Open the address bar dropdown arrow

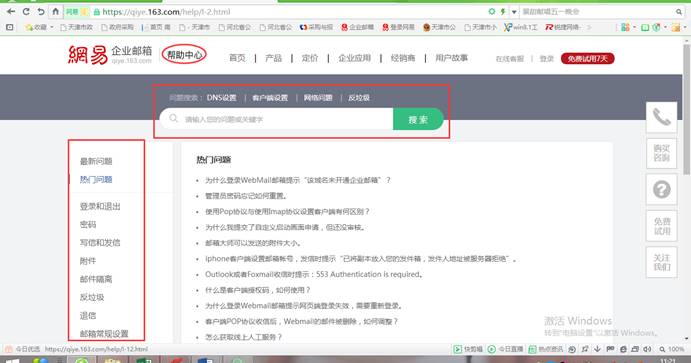click(x=514, y=12)
